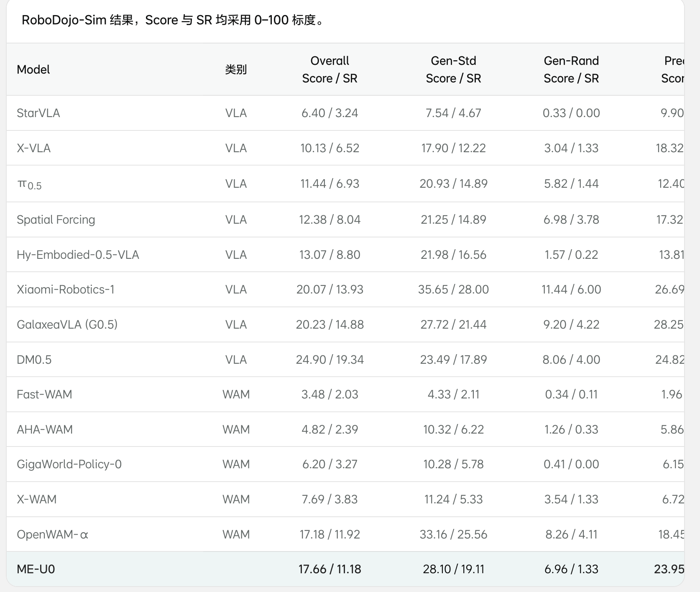
Task: Select Gen-Std value 4.33 / 2.11 for Fast-WAM
Action: tap(453, 394)
